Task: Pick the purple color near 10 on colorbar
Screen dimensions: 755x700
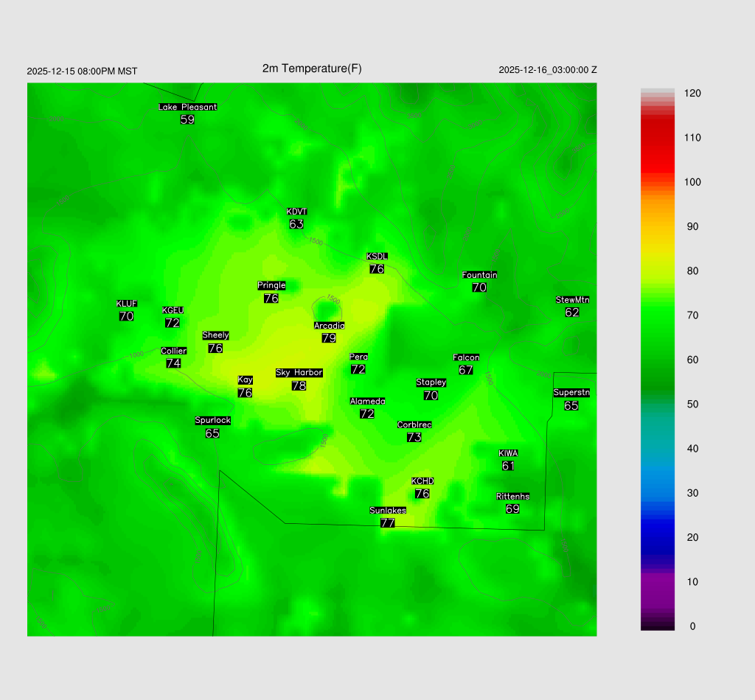Action: point(658,582)
